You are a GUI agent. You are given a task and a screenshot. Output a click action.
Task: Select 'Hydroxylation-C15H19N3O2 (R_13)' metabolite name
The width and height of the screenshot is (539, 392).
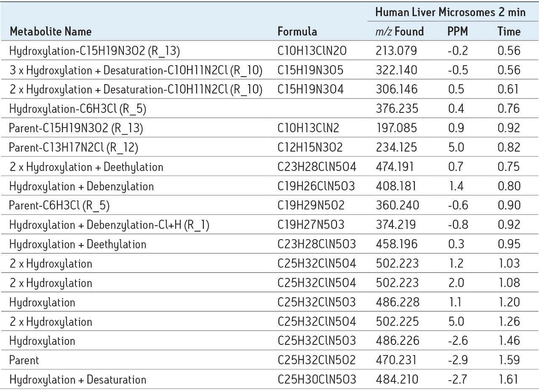pos(95,51)
